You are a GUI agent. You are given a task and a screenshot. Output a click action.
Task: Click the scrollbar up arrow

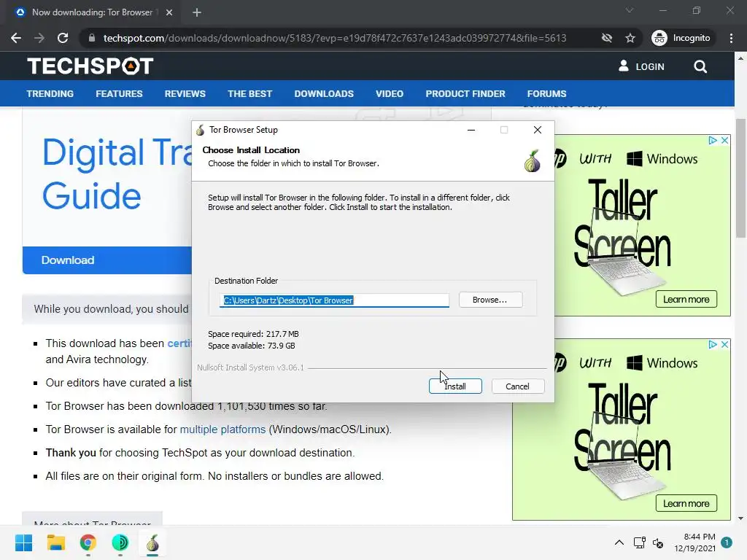tap(741, 58)
